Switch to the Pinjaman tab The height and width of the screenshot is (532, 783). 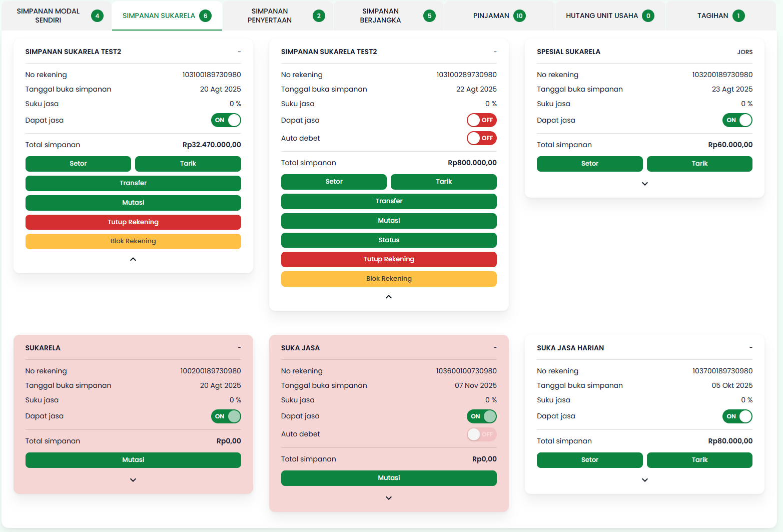pos(499,16)
